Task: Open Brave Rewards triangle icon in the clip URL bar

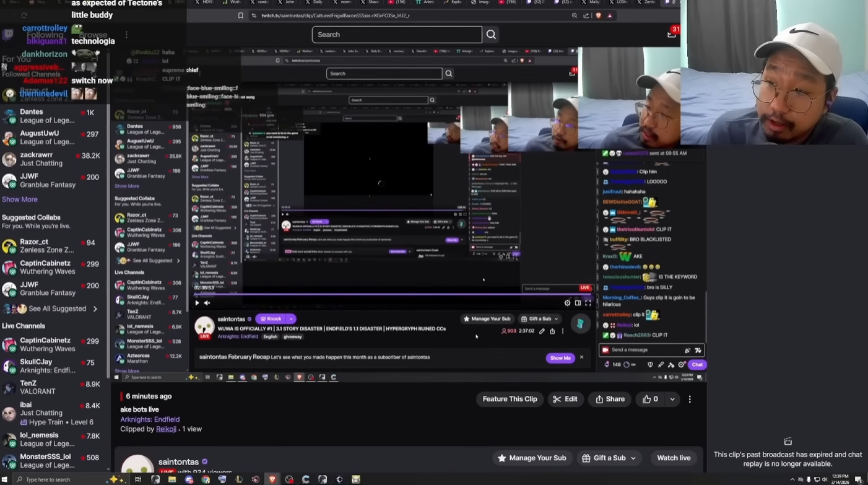Action: tap(610, 15)
